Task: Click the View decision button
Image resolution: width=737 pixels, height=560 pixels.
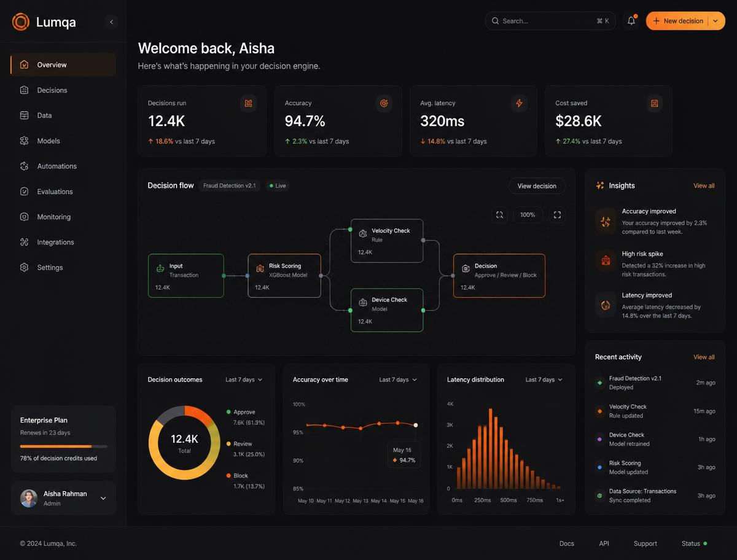Action: coord(537,186)
